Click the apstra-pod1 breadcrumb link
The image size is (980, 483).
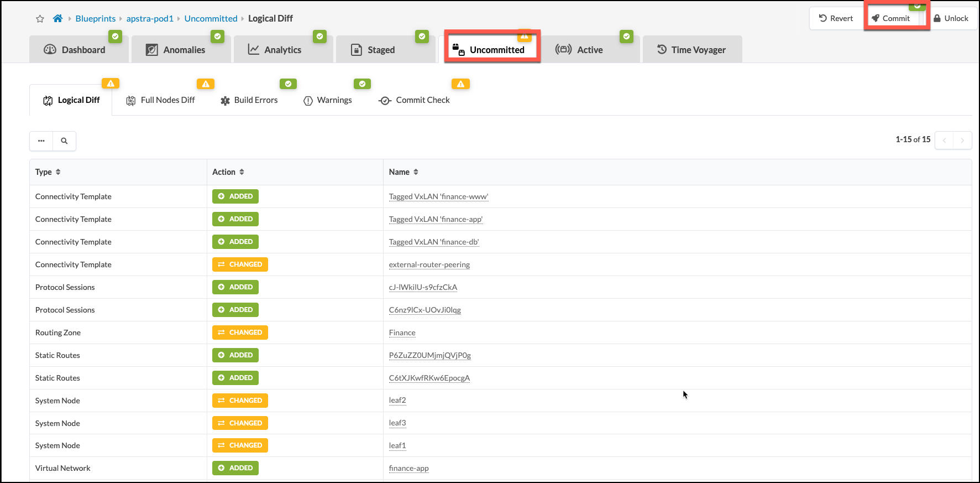150,18
